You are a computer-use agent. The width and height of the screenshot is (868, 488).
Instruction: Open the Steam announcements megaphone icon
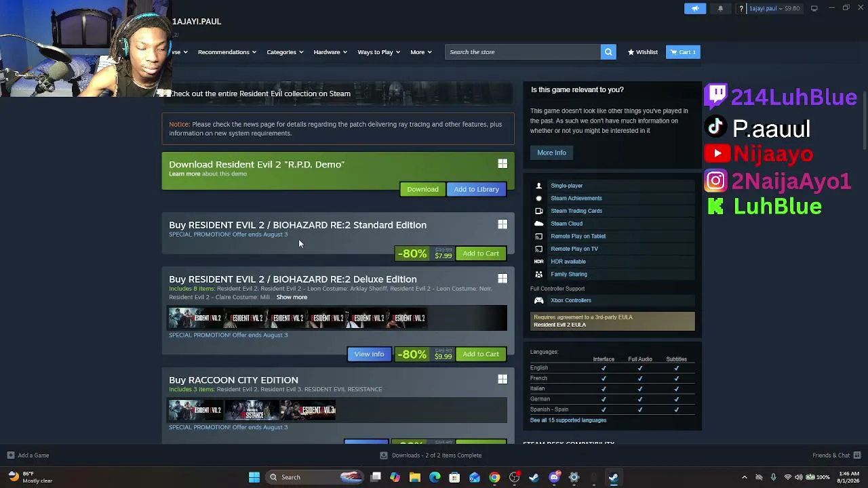[695, 8]
